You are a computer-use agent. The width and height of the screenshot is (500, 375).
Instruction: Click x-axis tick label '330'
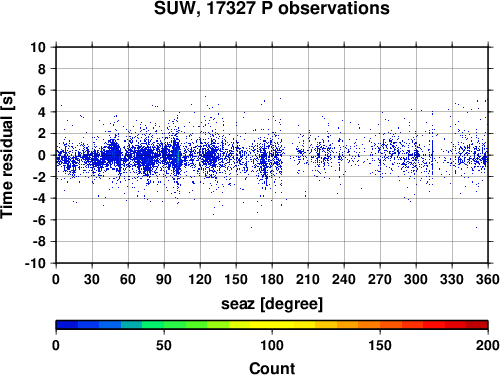tap(452, 279)
